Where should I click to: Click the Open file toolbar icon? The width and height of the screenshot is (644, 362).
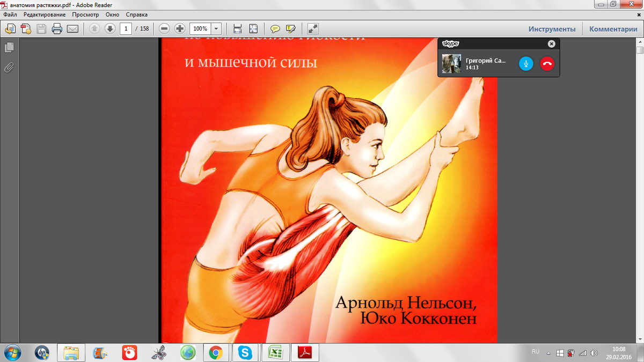pyautogui.click(x=10, y=28)
